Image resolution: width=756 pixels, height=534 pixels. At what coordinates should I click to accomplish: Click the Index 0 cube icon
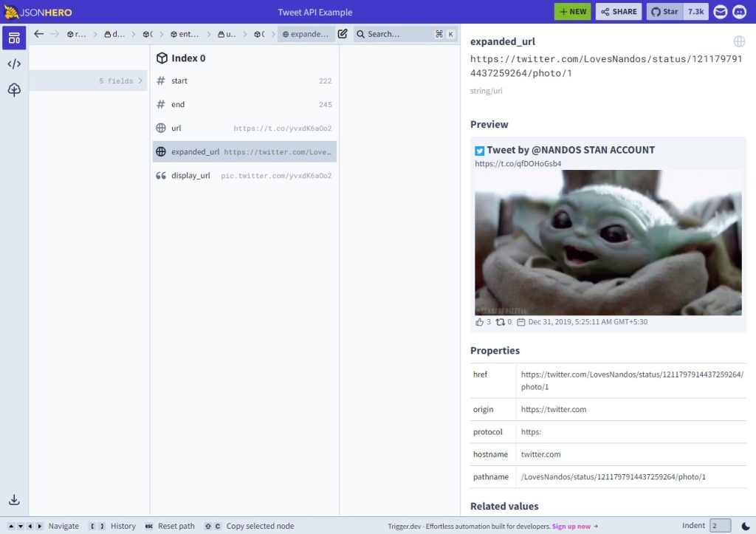162,58
